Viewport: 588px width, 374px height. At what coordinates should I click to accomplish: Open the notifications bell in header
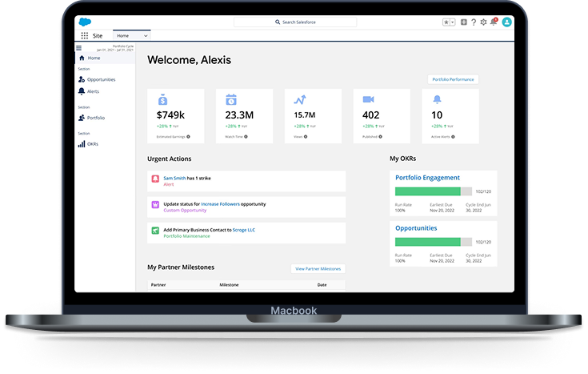(x=494, y=22)
